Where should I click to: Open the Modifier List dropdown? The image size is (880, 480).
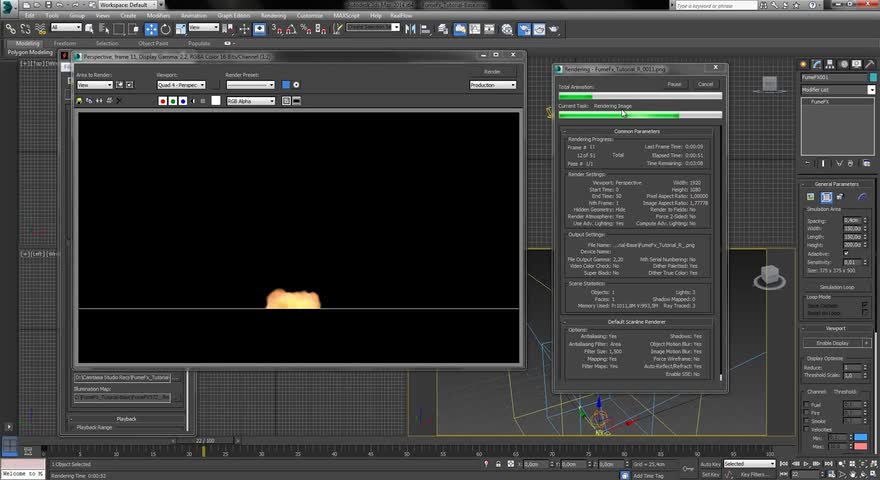[x=837, y=89]
